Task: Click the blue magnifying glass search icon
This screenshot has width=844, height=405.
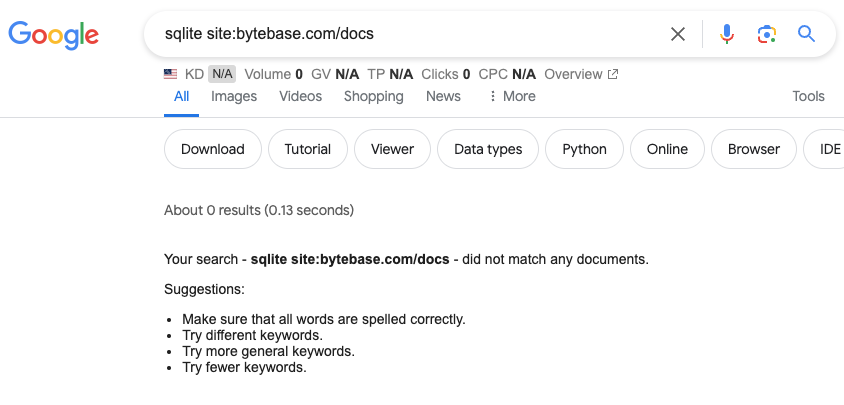Action: 806,34
